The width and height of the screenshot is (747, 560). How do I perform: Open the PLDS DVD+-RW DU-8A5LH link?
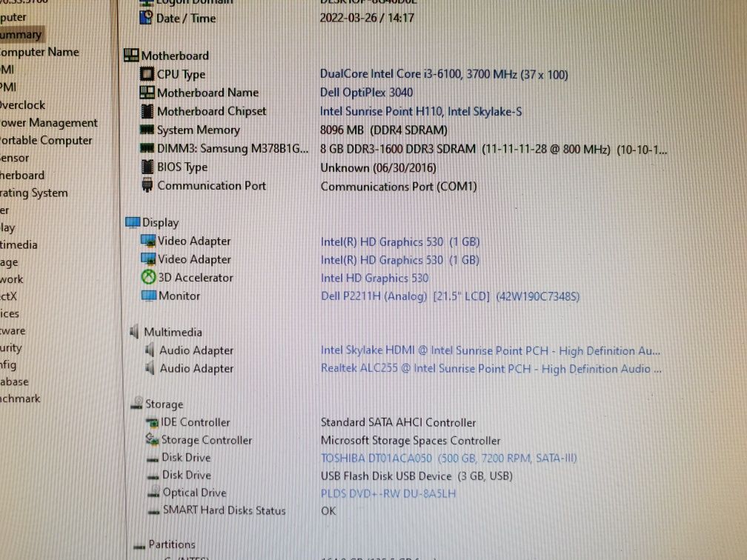click(x=388, y=493)
